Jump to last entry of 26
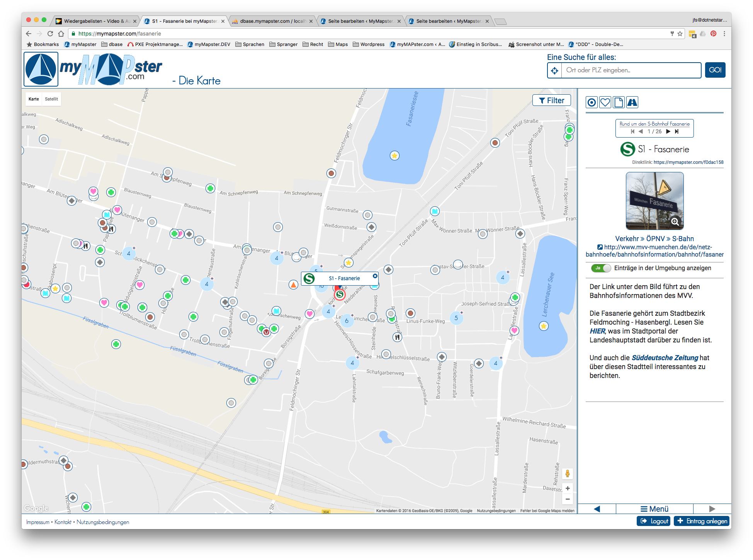Viewport: 753px width, 560px height. coord(677,131)
